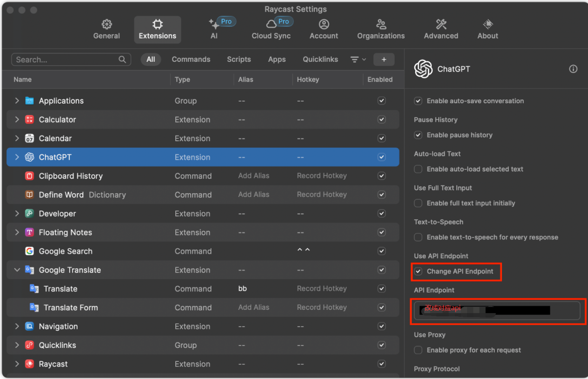This screenshot has height=379, width=588.
Task: Click the API Endpoint input field
Action: pyautogui.click(x=497, y=311)
